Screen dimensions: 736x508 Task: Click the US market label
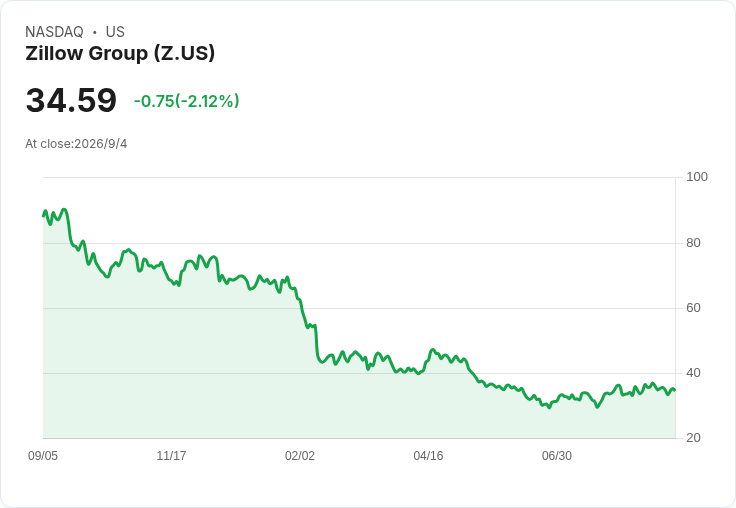115,32
